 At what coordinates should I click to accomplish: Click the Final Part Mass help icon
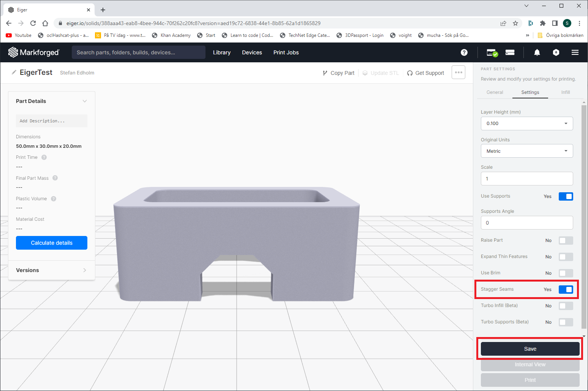(x=55, y=178)
